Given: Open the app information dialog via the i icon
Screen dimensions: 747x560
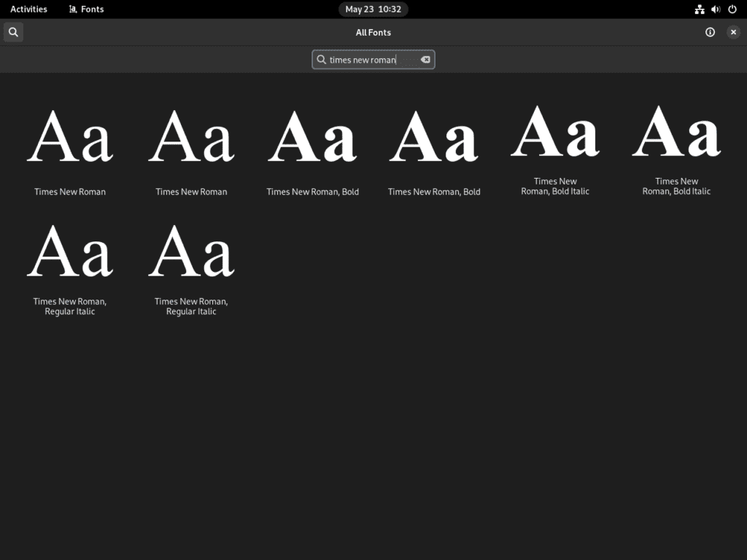Looking at the screenshot, I should [709, 32].
